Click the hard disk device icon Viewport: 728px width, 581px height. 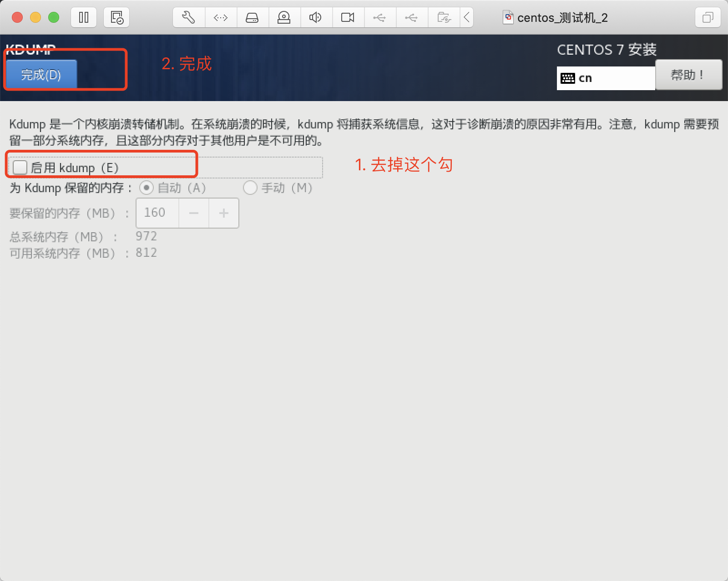(252, 18)
